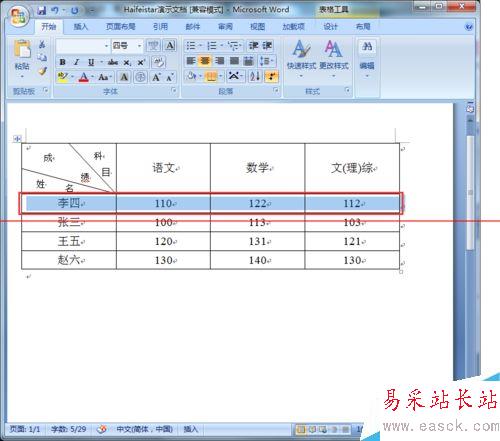
Task: Cut the selection with scissors icon
Action: 42,44
